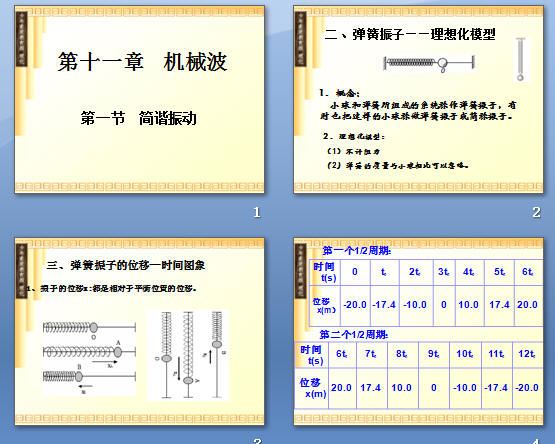555x444 pixels.
Task: Click the hanging pendulum image on slide 2
Action: point(521,59)
